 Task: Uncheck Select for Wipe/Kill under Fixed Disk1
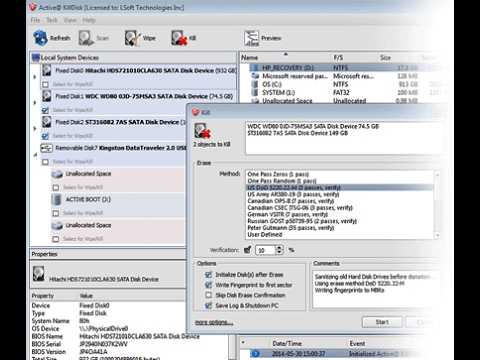pyautogui.click(x=46, y=110)
